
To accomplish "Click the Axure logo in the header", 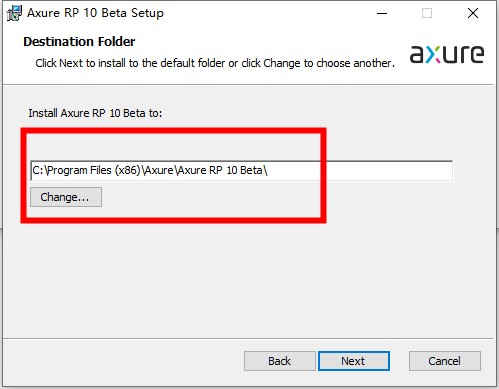I will 447,54.
